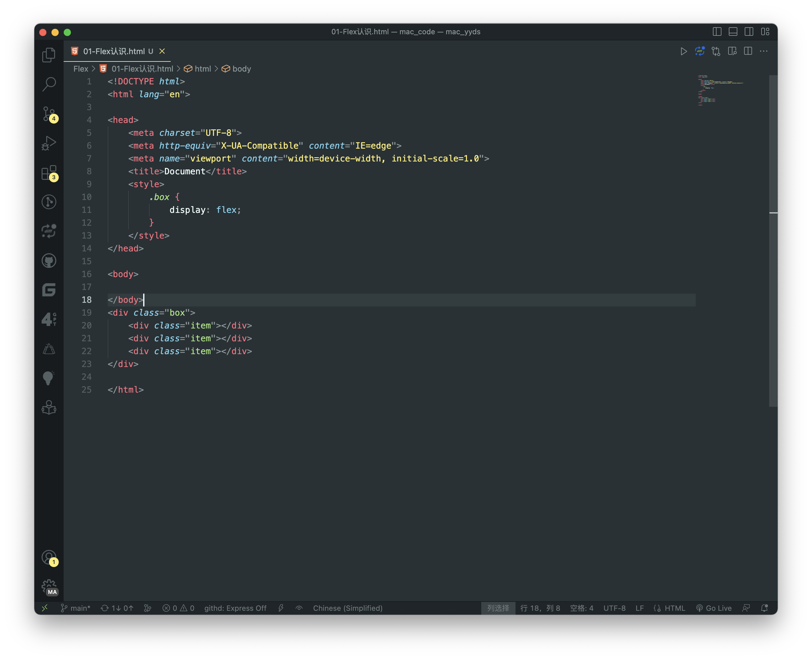Run the file with the play button
This screenshot has width=812, height=660.
click(x=683, y=51)
